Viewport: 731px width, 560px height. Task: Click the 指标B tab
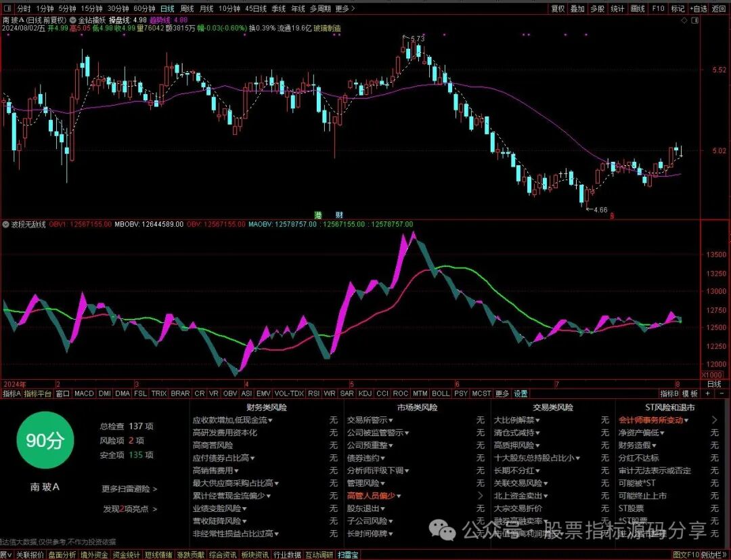click(669, 393)
